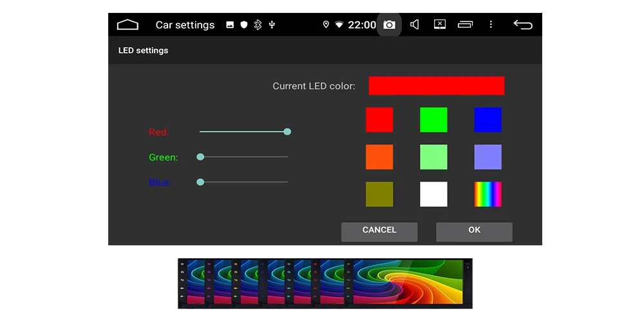Go back with the return arrow
644x322 pixels.
pos(523,24)
